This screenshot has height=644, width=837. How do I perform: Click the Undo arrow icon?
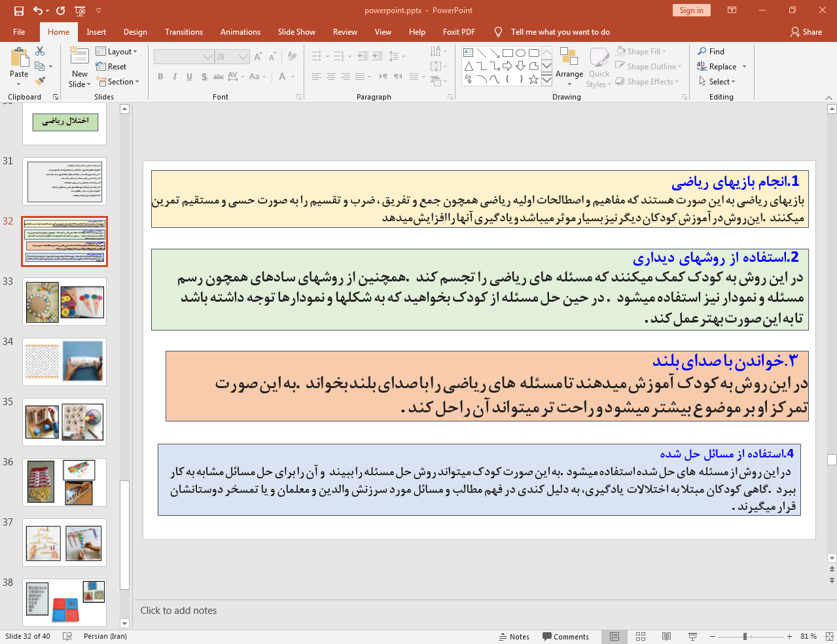[x=38, y=10]
